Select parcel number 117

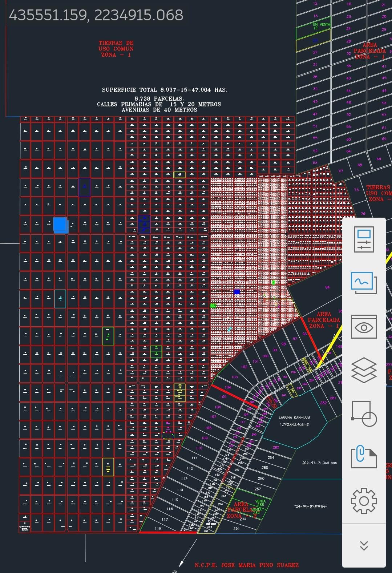[165, 519]
